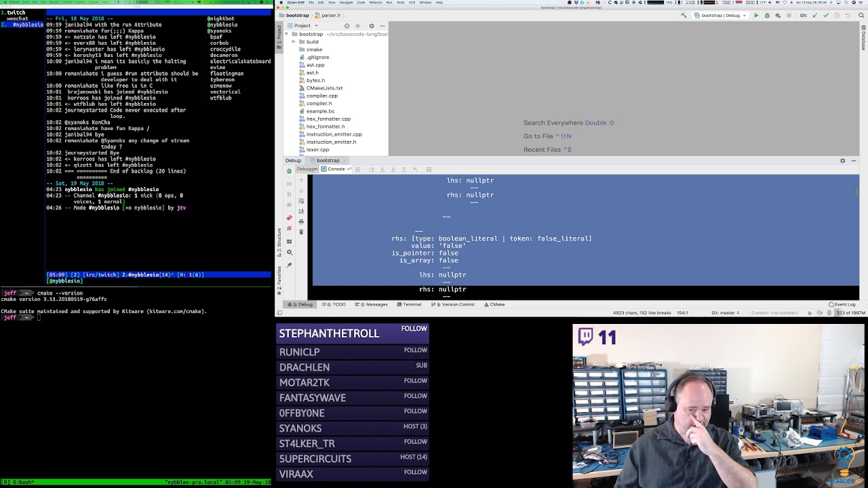The height and width of the screenshot is (488, 868).
Task: Open compiler.cpp in Project tree
Action: click(321, 96)
